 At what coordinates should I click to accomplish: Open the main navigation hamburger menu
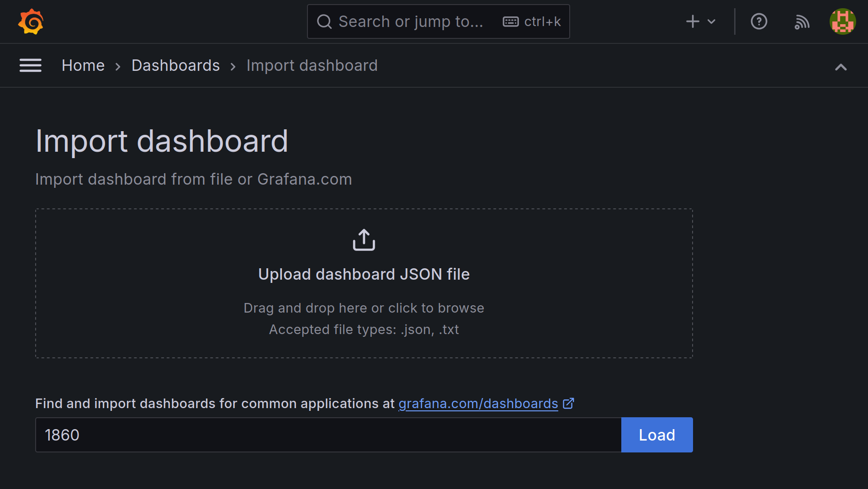point(30,65)
